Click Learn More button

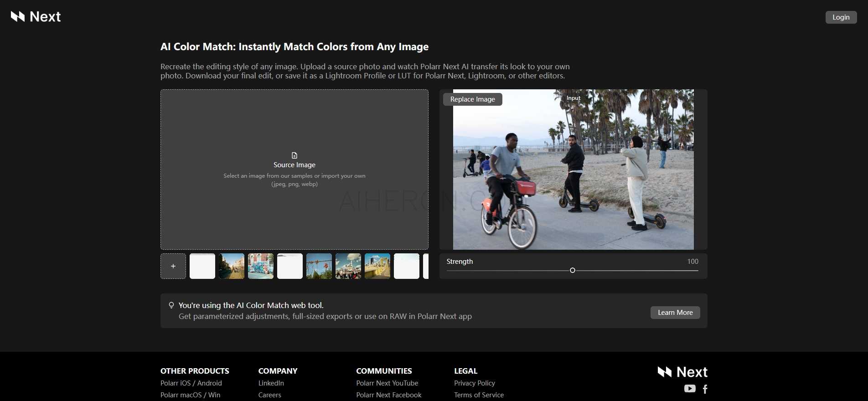coord(675,313)
